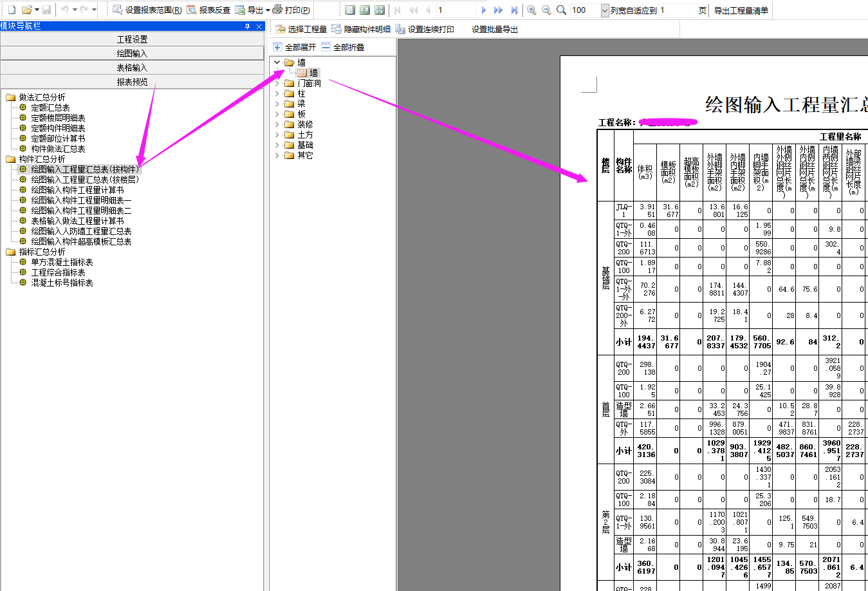868x591 pixels.
Task: Open 绘图输入构件工程量计算书
Action: click(x=77, y=190)
